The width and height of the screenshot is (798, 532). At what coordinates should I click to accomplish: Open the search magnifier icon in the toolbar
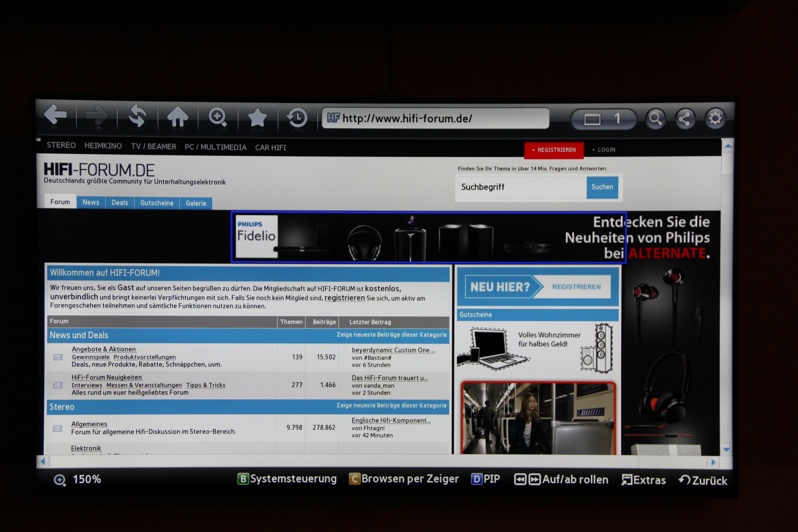coord(655,119)
